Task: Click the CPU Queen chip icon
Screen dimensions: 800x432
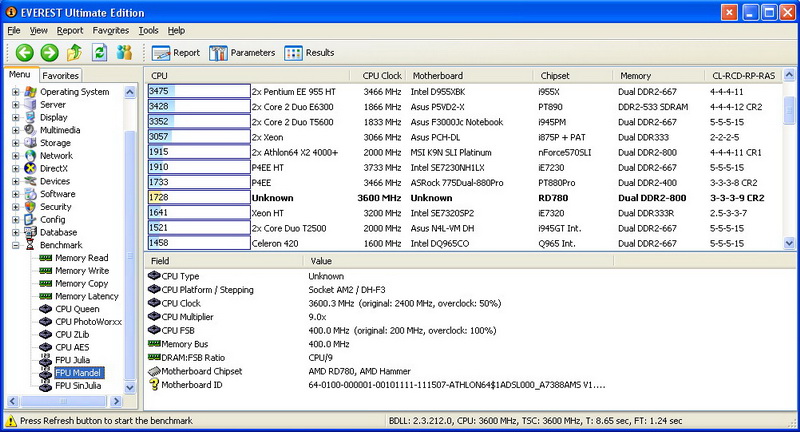Action: (x=45, y=309)
